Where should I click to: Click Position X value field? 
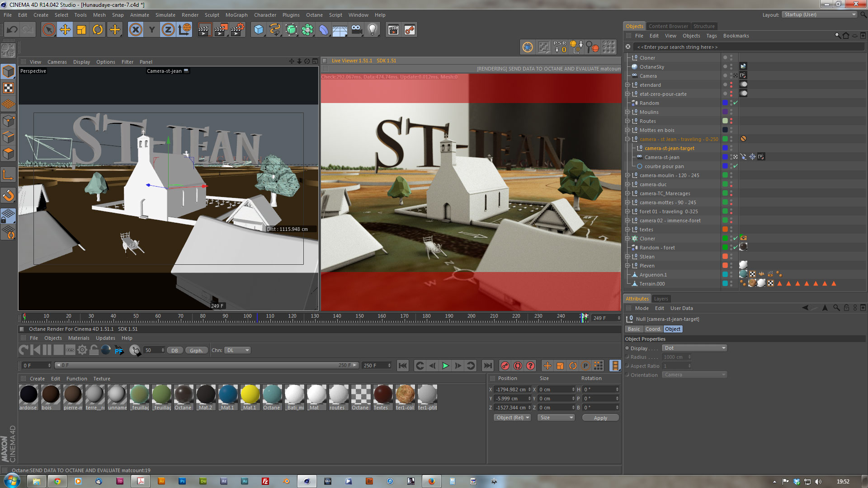click(513, 389)
